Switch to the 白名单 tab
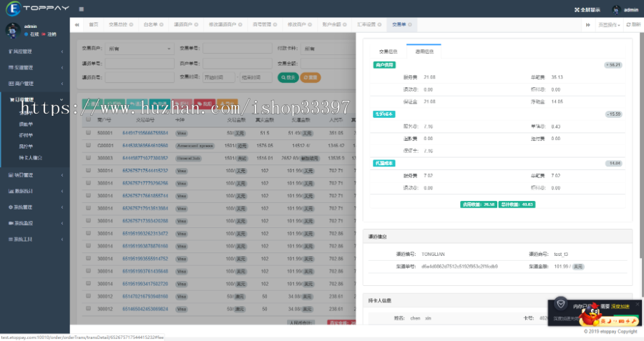Viewport: 644px width, 341px height. [153, 24]
